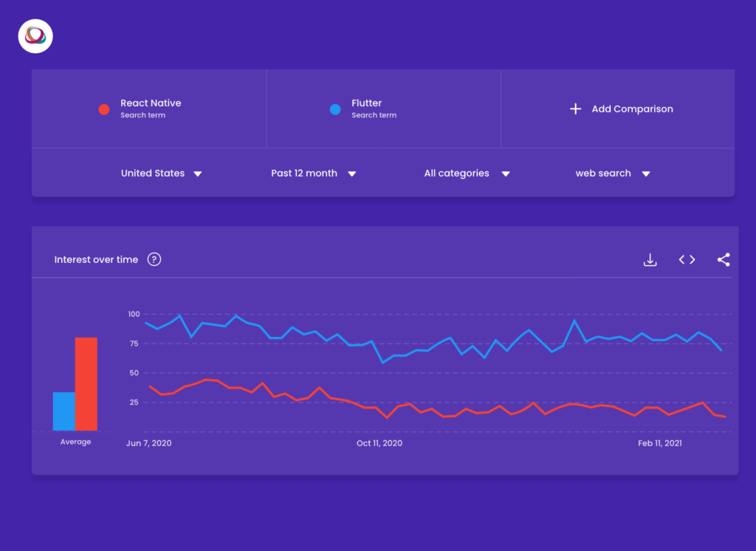The image size is (756, 551).
Task: Click the 75 y-axis value
Action: click(x=134, y=343)
